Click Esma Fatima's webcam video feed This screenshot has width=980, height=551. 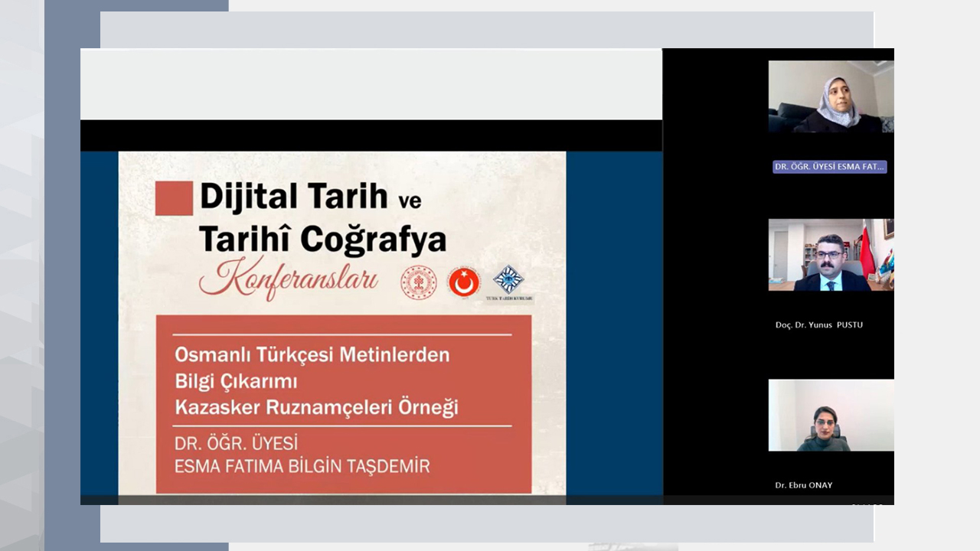click(831, 96)
